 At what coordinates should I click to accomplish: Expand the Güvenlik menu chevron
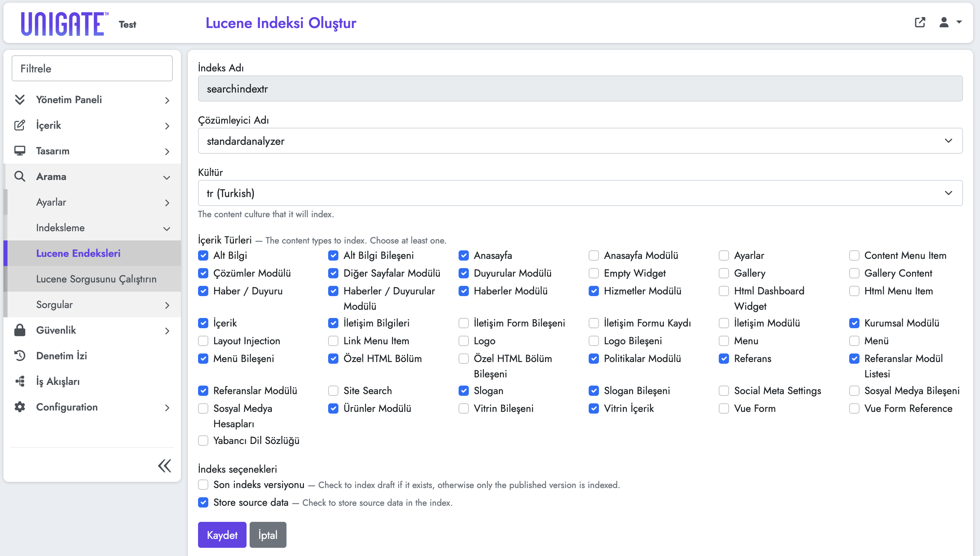point(167,330)
